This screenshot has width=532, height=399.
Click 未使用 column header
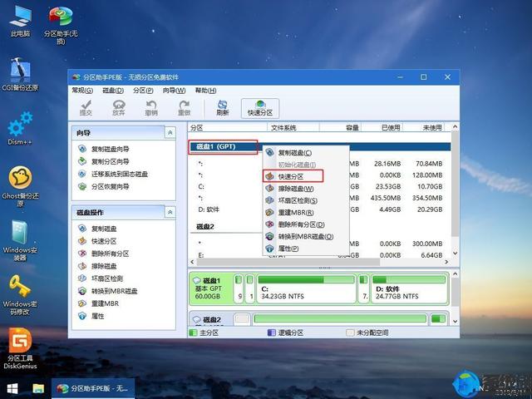424,127
